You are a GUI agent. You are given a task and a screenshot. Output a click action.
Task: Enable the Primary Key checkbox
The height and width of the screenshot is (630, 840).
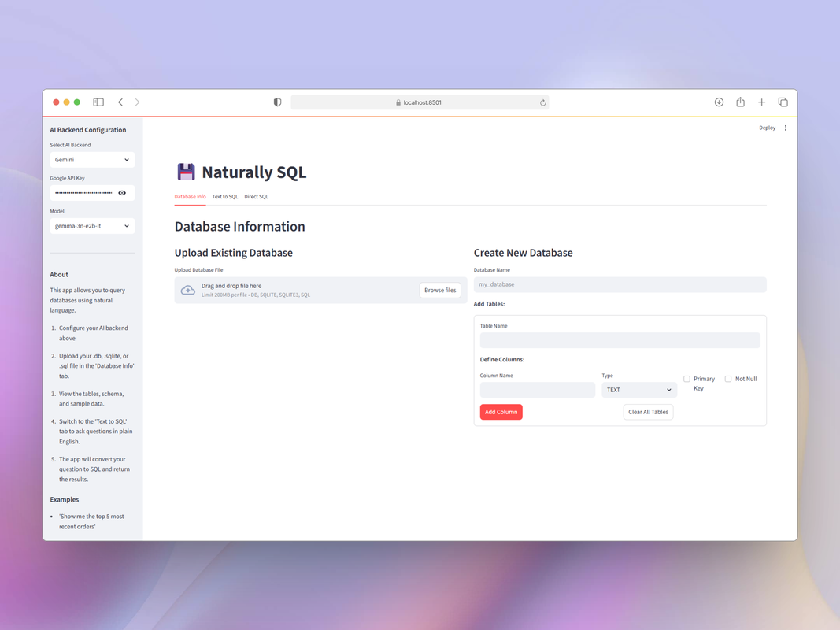click(686, 379)
